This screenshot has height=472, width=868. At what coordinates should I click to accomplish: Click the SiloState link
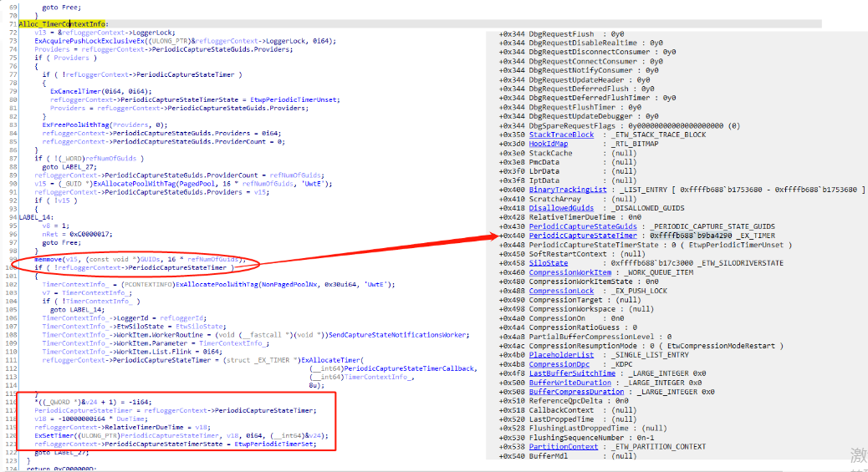548,263
